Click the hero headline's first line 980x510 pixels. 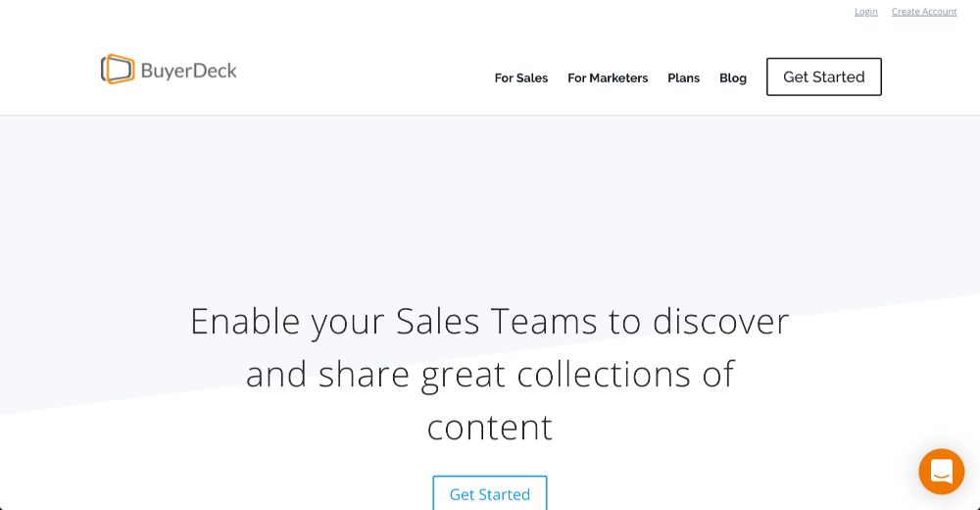click(x=489, y=322)
